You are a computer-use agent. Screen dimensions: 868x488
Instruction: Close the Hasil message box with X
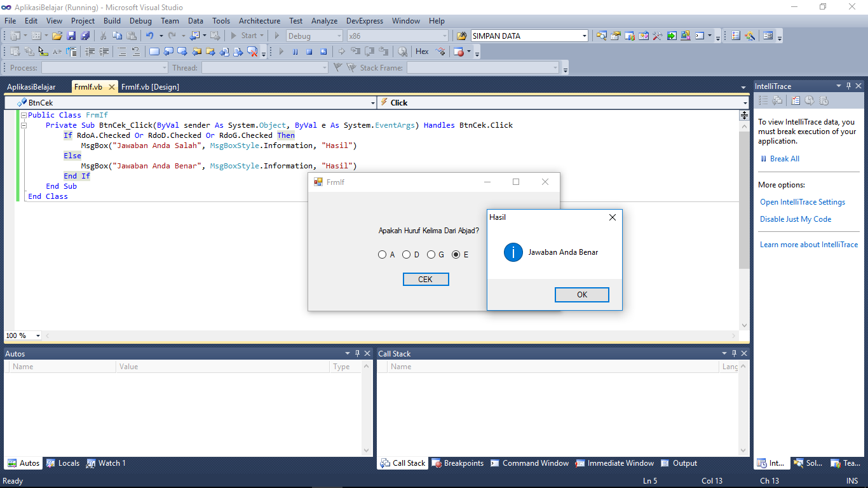(613, 217)
